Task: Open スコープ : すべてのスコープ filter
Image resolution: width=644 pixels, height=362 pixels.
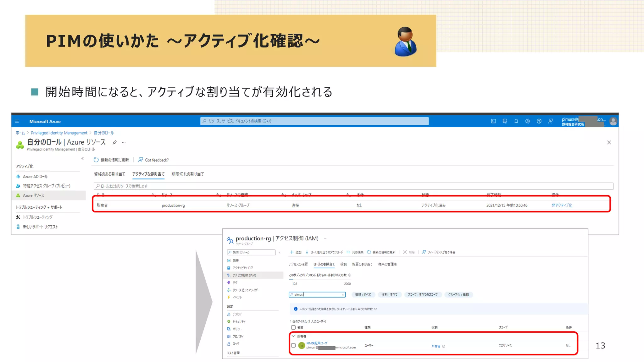Action: pyautogui.click(x=423, y=295)
